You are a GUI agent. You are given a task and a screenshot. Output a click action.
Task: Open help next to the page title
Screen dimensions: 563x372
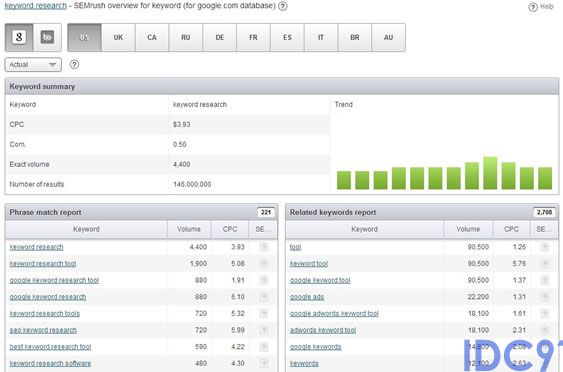tap(283, 6)
